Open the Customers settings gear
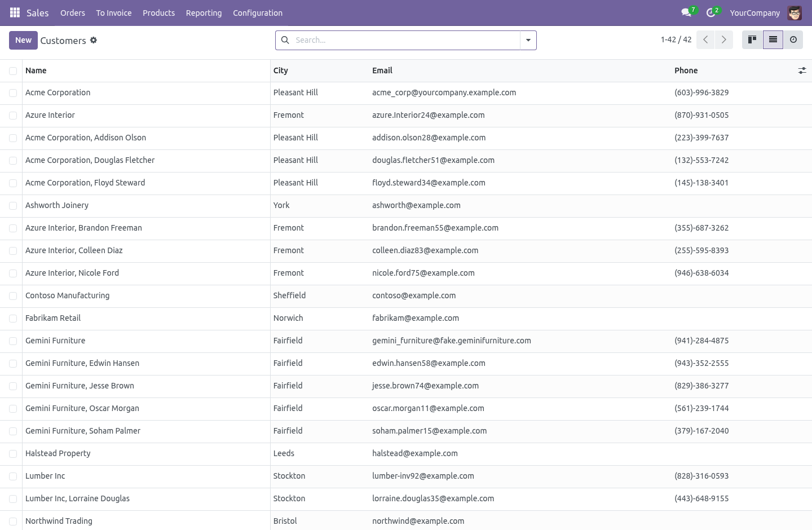Viewport: 812px width, 530px height. 94,40
